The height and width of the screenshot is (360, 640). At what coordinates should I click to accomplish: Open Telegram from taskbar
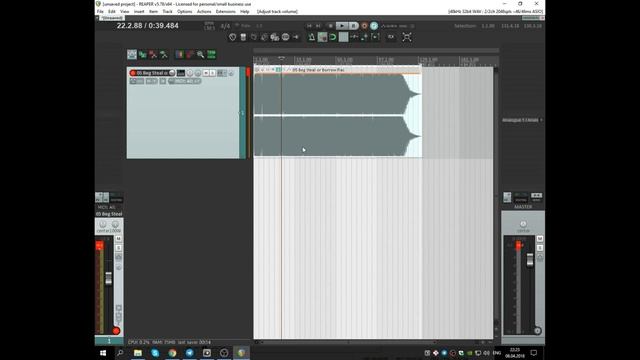click(x=189, y=353)
